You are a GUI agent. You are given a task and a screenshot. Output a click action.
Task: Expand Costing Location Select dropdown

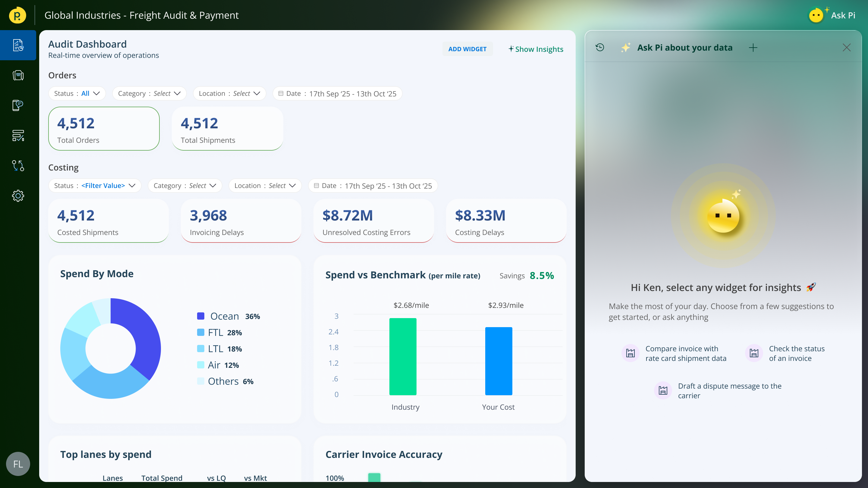pos(265,186)
